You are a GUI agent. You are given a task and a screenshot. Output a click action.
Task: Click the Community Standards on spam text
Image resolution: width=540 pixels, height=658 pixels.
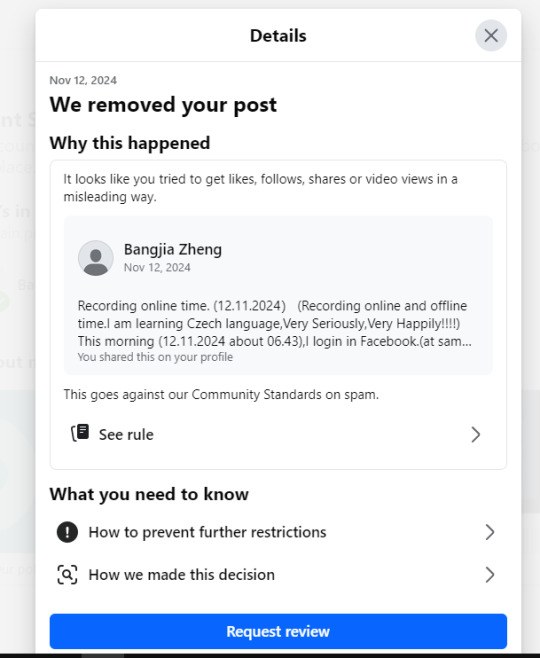click(221, 394)
